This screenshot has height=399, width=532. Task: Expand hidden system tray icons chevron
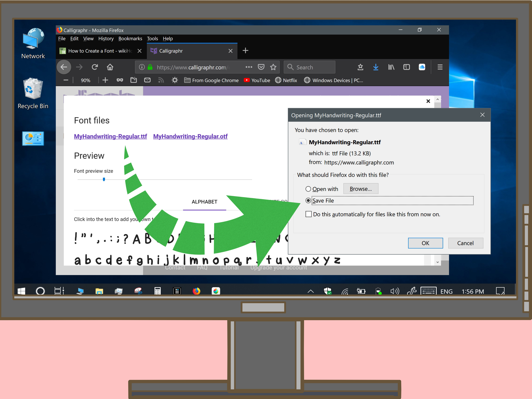(x=311, y=291)
